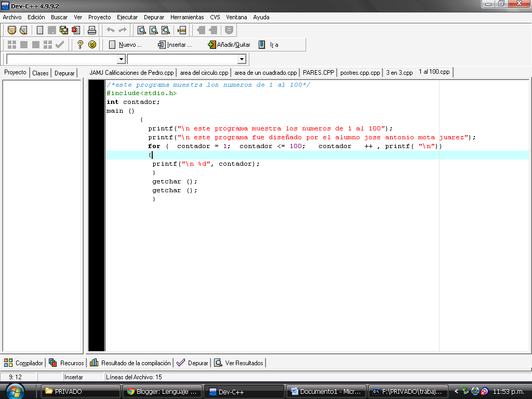Open the Herramientas menu
532x399 pixels.
[x=187, y=17]
